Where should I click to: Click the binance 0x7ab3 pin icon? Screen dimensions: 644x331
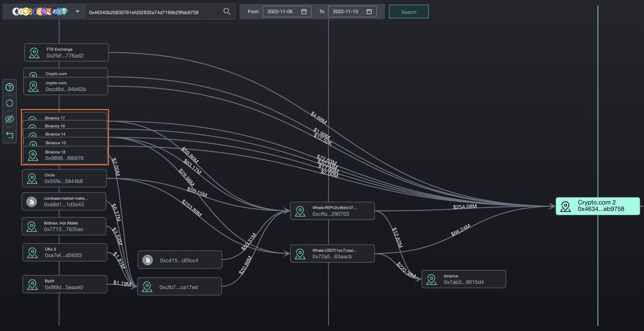coord(432,279)
